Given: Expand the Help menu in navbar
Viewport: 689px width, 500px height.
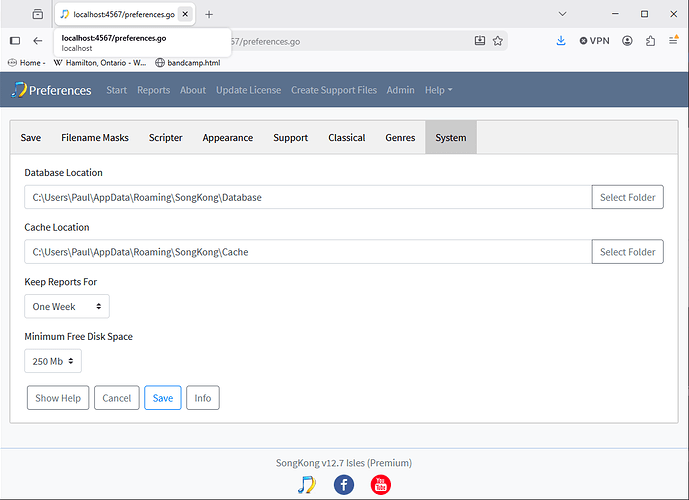Looking at the screenshot, I should (438, 90).
